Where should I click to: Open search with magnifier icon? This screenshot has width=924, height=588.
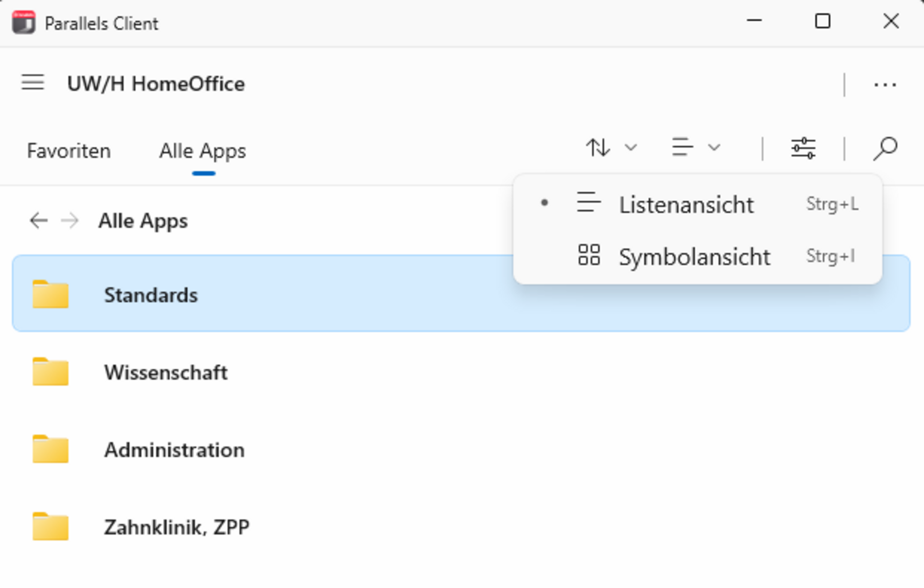(885, 148)
